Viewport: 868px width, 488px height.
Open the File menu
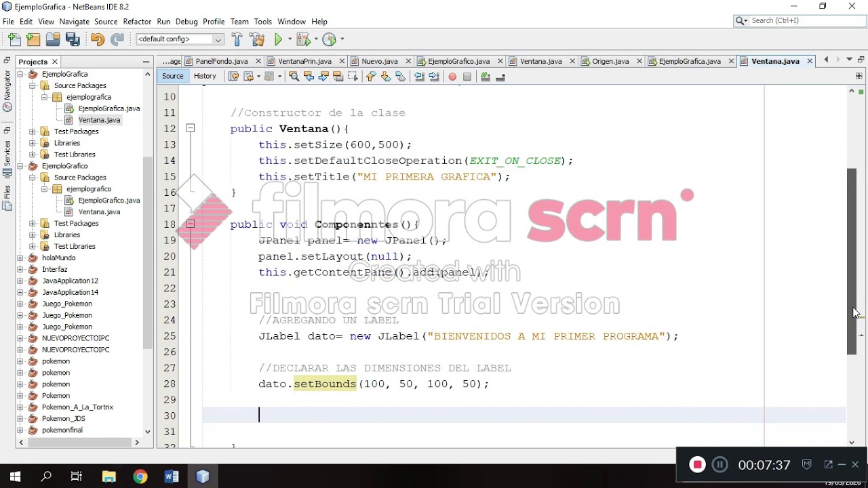point(8,22)
